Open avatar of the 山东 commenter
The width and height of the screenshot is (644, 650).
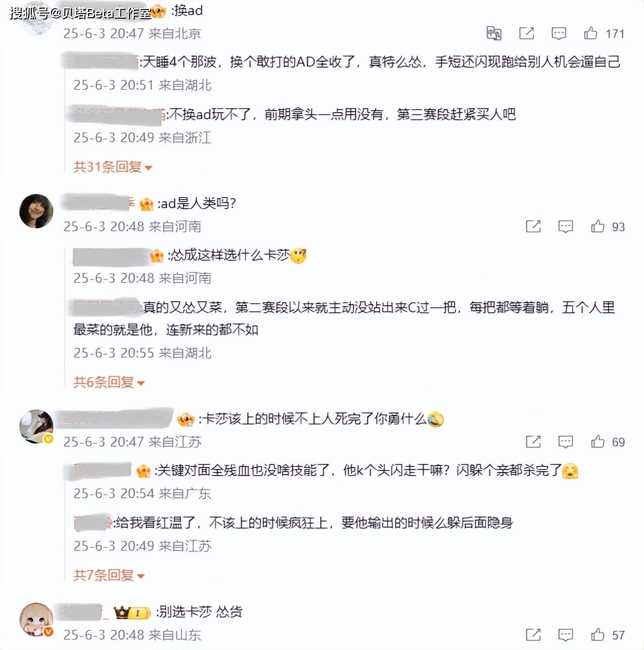[x=36, y=620]
